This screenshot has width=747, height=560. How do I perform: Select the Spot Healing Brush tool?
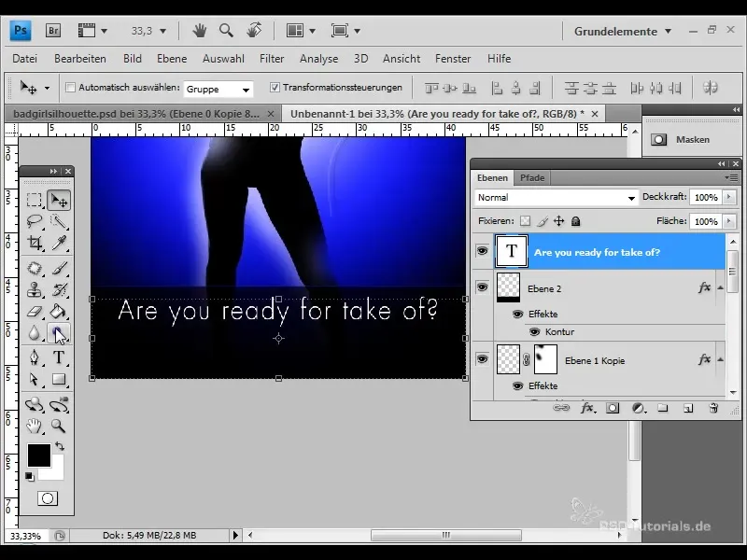(35, 269)
